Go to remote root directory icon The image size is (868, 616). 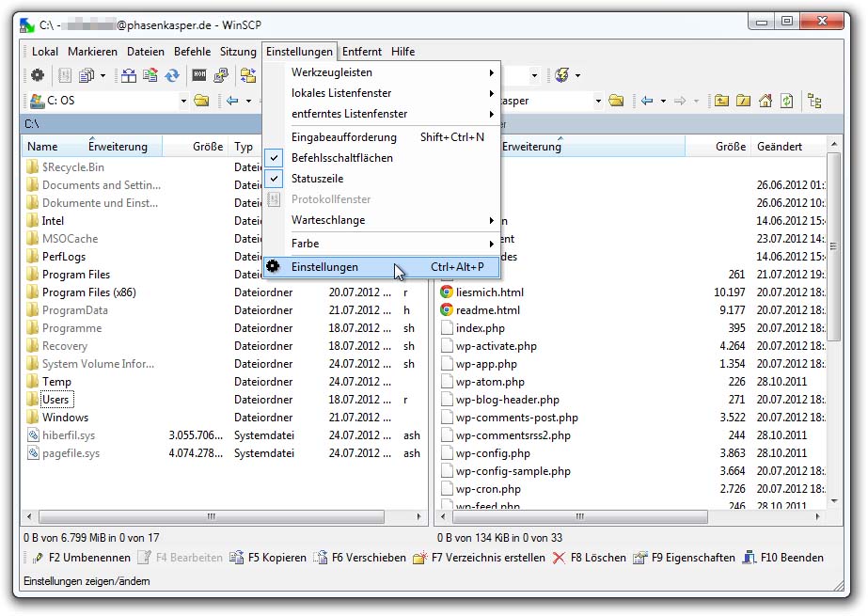(743, 101)
